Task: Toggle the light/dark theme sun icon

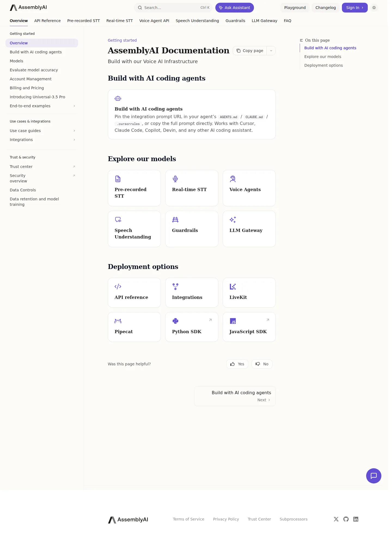Action: 374,8
